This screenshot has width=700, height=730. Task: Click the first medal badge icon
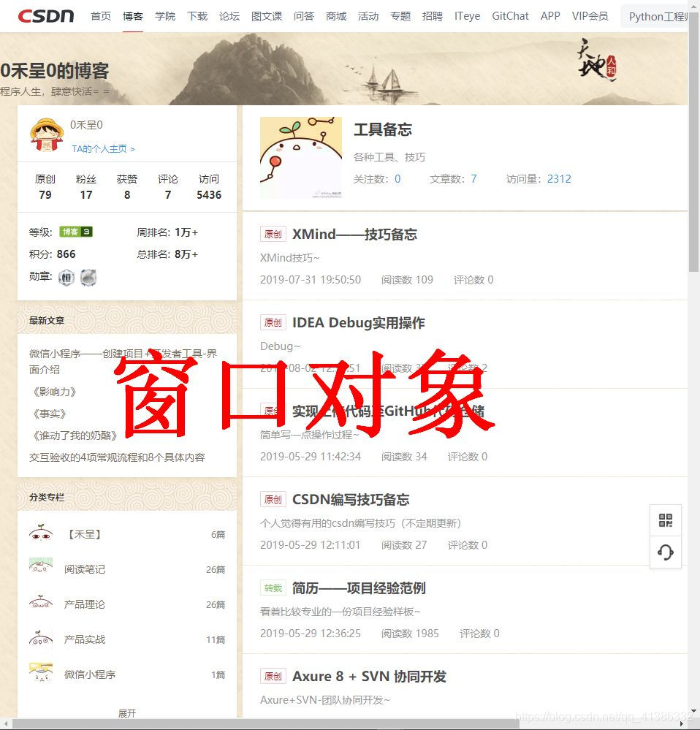(66, 278)
